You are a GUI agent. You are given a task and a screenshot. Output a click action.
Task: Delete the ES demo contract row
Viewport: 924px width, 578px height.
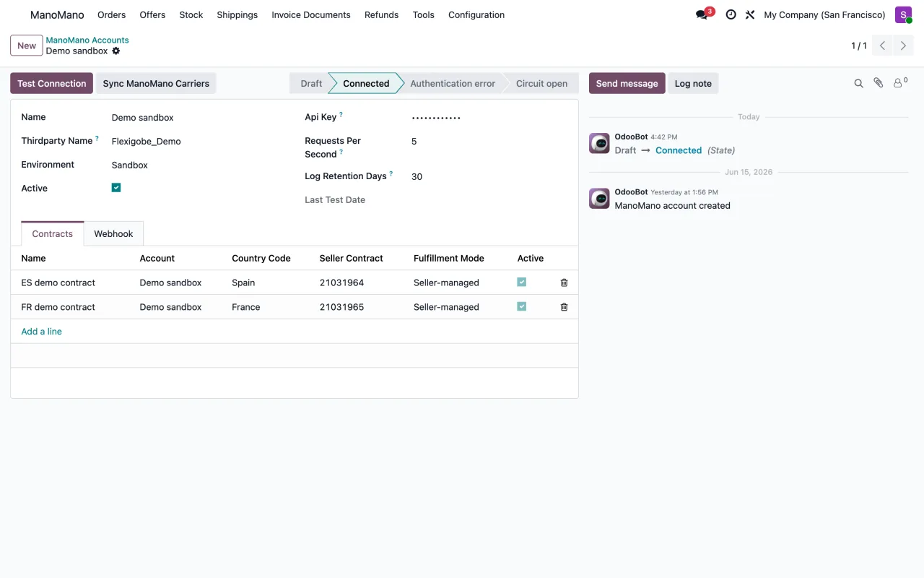565,282
